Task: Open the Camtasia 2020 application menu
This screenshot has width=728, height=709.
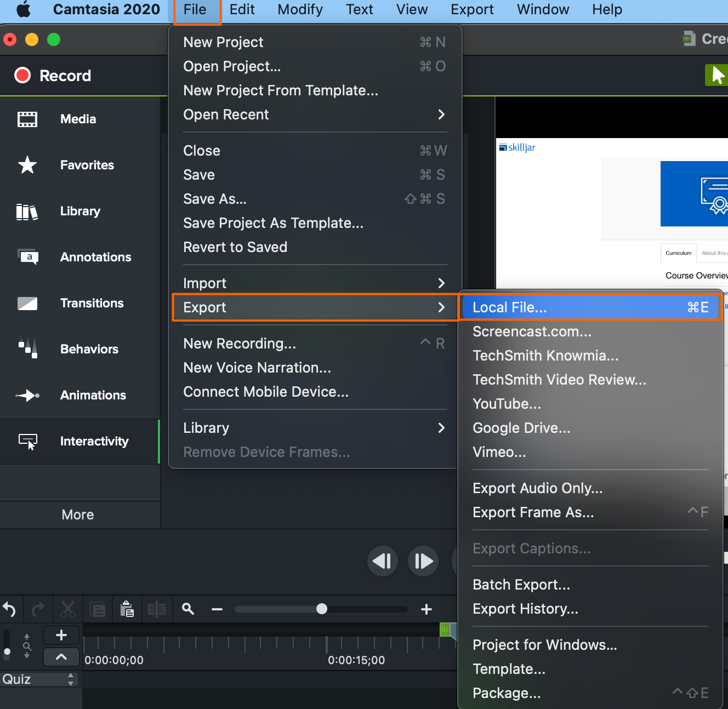Action: 107,9
